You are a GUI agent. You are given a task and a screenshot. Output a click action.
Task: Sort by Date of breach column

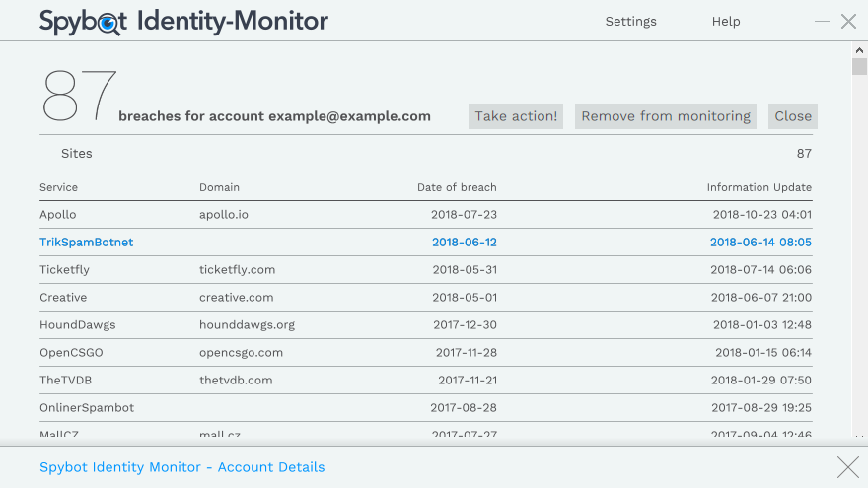457,187
